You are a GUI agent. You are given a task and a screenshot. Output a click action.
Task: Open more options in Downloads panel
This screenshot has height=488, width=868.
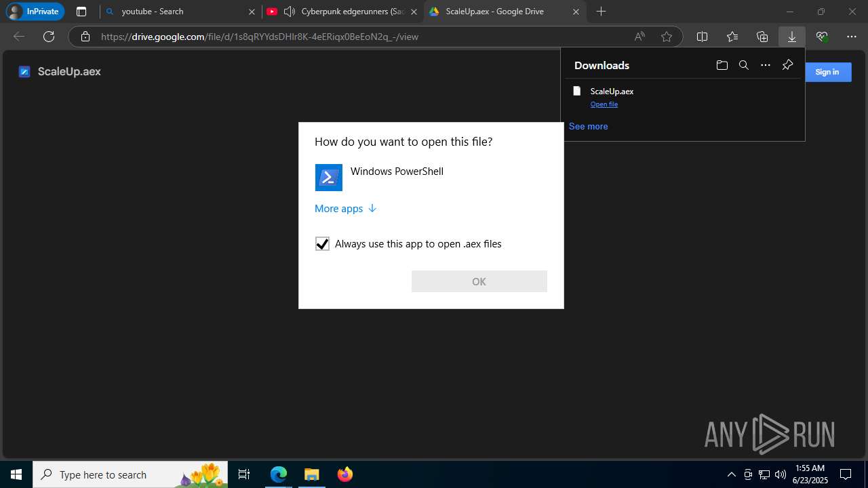coord(766,65)
